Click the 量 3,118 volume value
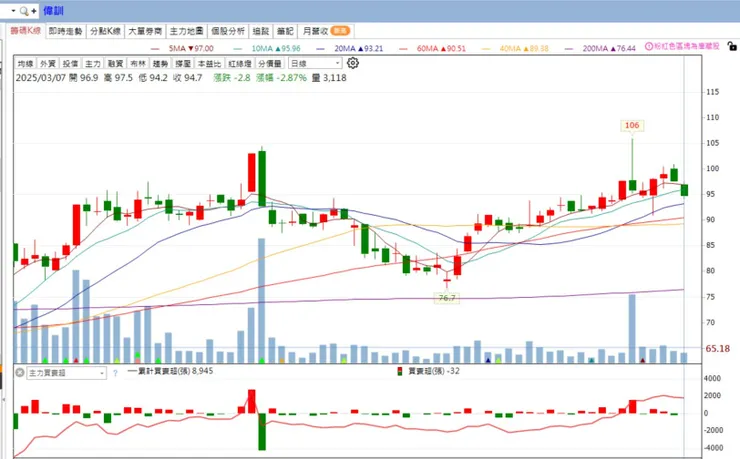The height and width of the screenshot is (459, 740). pyautogui.click(x=329, y=78)
